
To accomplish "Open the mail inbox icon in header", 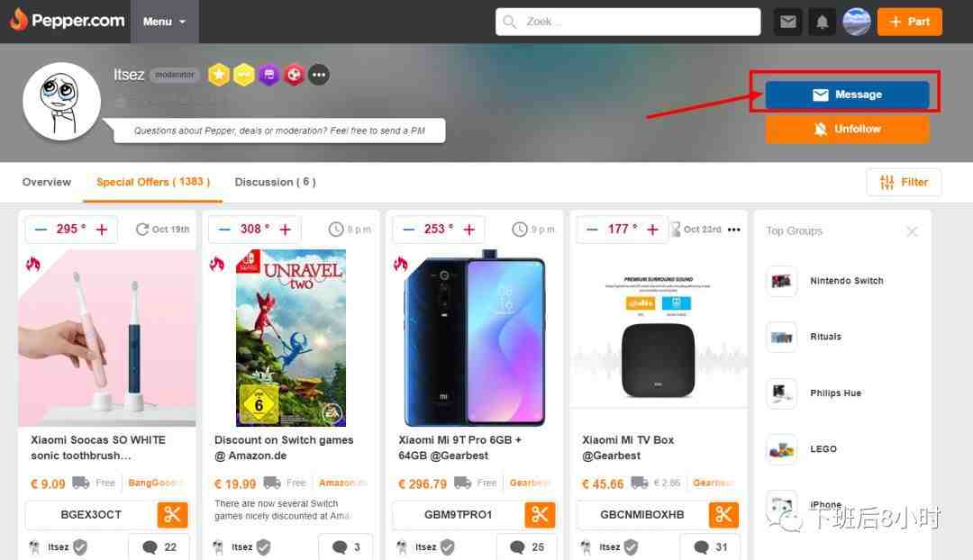I will [x=788, y=22].
